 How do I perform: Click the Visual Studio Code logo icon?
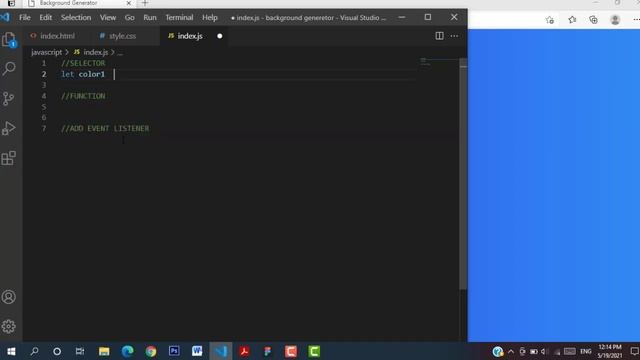[5, 17]
